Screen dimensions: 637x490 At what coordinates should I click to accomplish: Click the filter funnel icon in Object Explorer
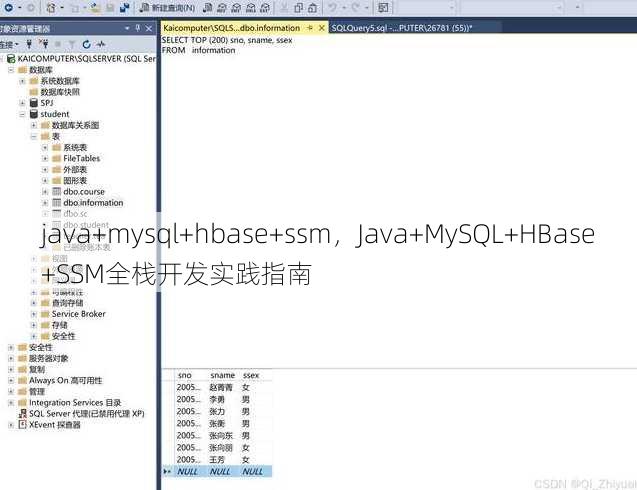point(72,44)
